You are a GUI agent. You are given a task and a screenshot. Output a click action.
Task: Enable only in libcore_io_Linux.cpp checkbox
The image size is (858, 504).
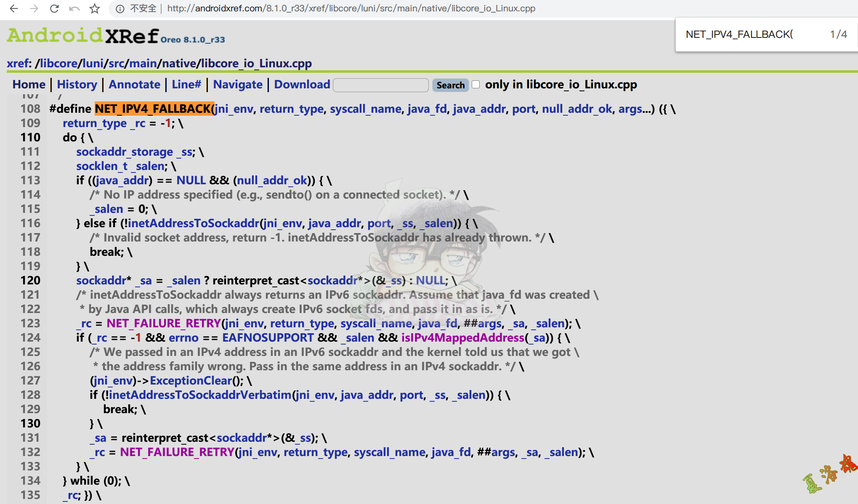(x=476, y=84)
